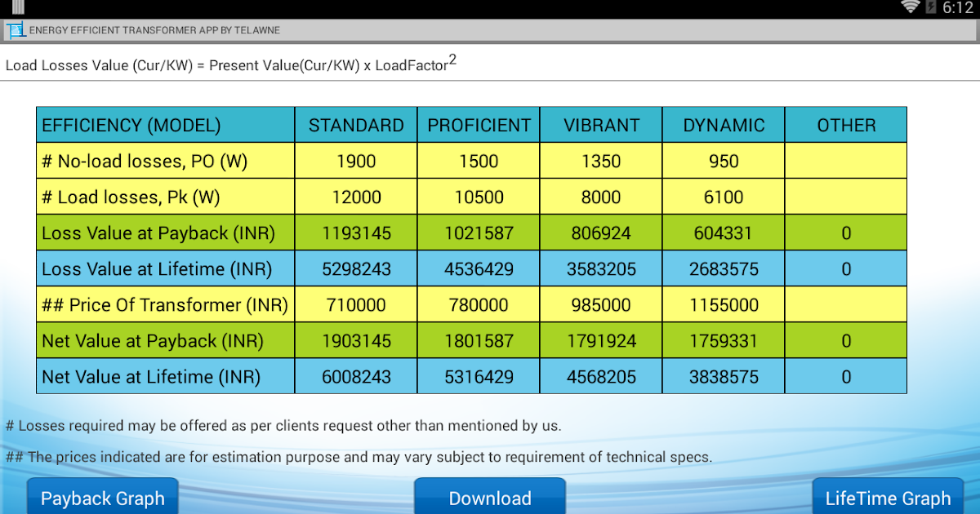Tap the battery charging status icon
This screenshot has height=514, width=980.
tap(930, 7)
